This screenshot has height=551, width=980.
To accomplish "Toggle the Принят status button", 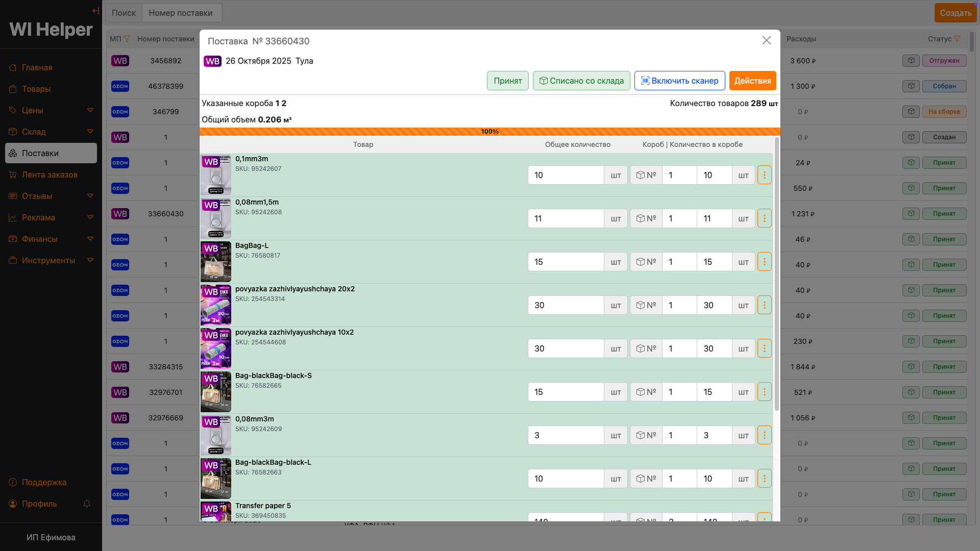I will pyautogui.click(x=507, y=81).
